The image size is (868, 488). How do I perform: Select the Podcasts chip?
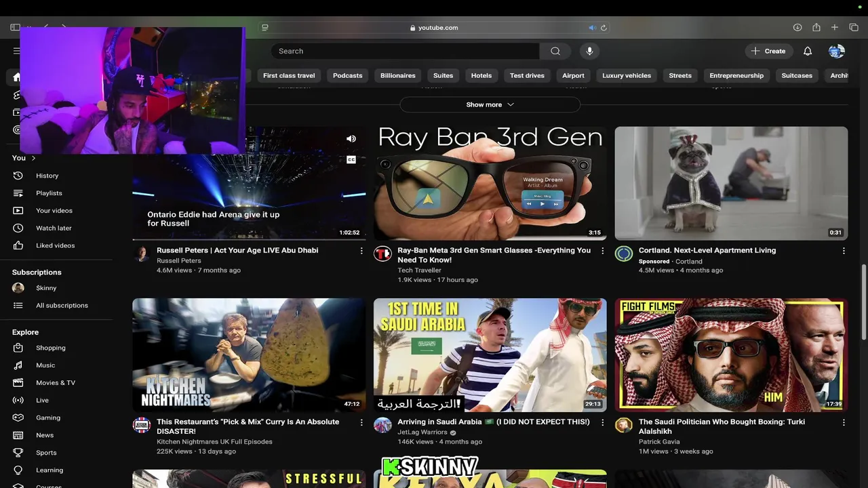(347, 75)
